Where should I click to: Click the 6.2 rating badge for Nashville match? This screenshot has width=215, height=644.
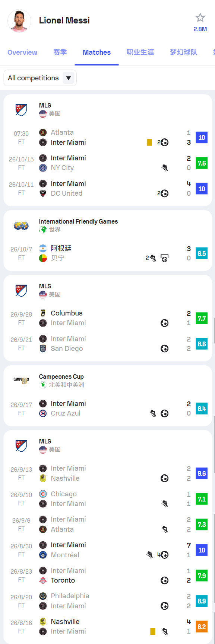[x=202, y=627]
